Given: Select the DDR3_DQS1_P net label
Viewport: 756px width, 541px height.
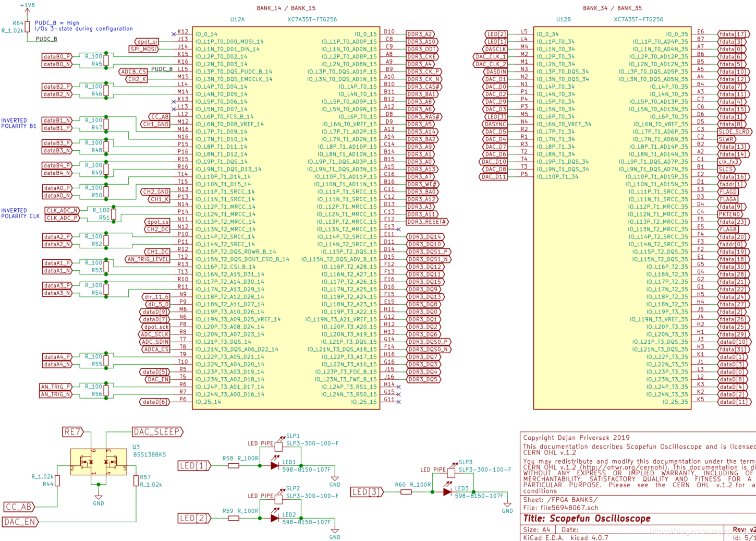Looking at the screenshot, I should click(x=429, y=251).
